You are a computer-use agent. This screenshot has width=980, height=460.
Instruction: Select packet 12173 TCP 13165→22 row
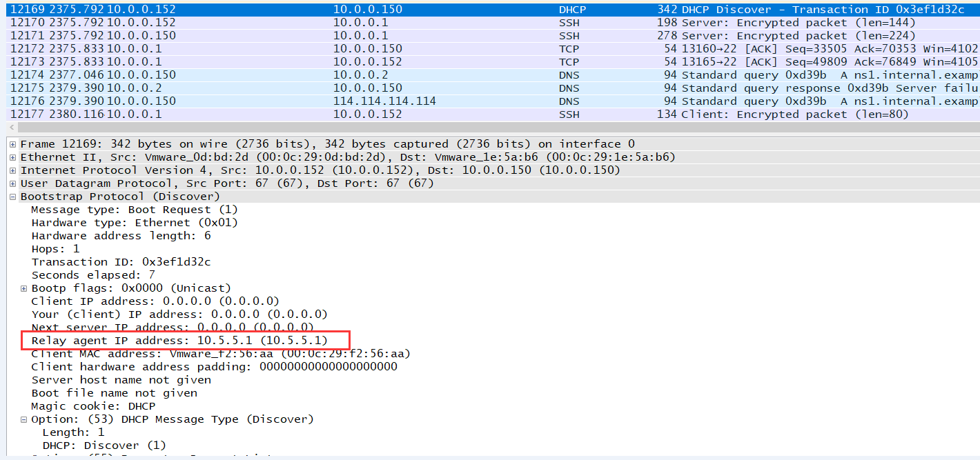point(493,62)
